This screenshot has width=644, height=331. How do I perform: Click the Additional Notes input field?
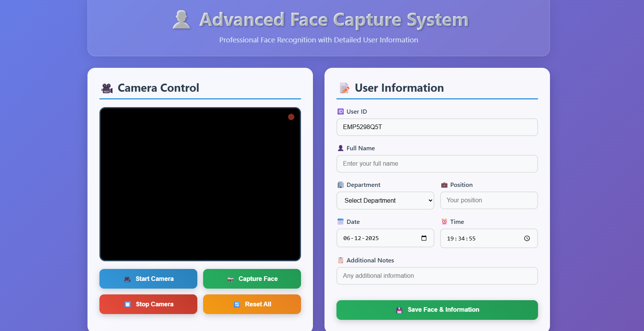437,276
